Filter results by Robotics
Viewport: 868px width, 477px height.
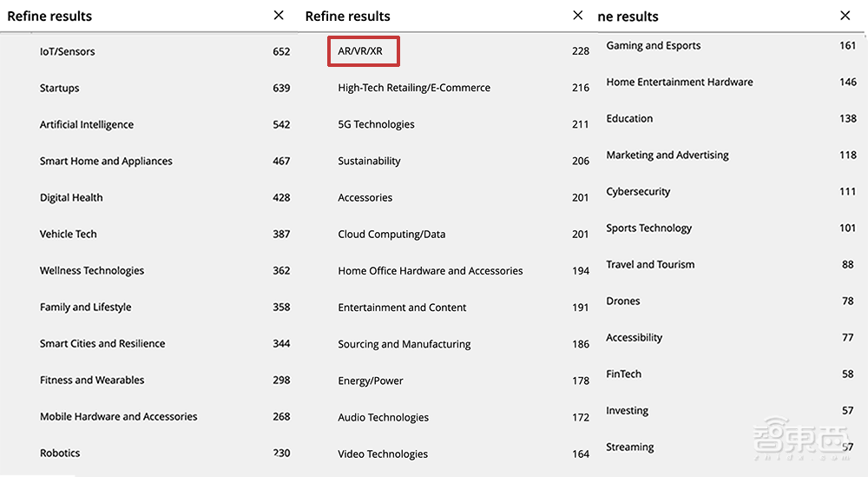click(x=60, y=453)
